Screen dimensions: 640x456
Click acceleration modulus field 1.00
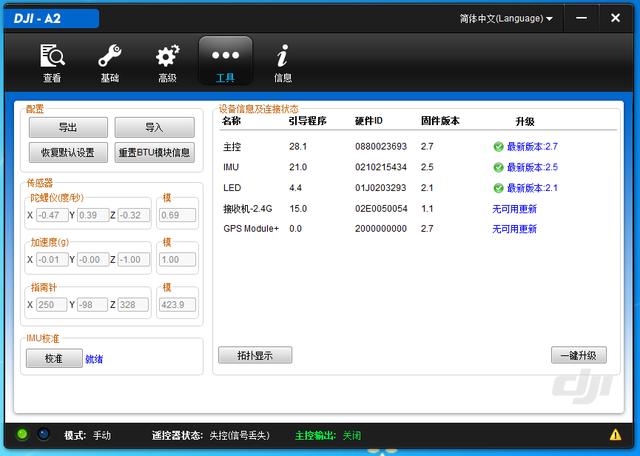[178, 260]
